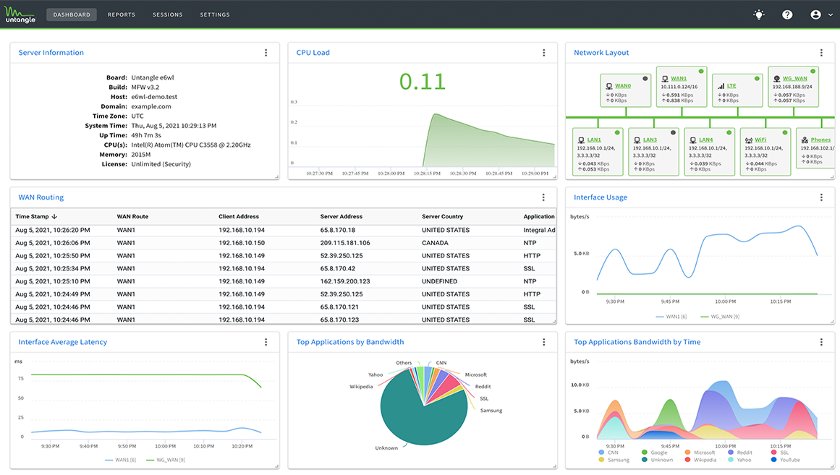Image resolution: width=840 pixels, height=475 pixels.
Task: Click the 0.11 CPU load value
Action: pos(422,81)
